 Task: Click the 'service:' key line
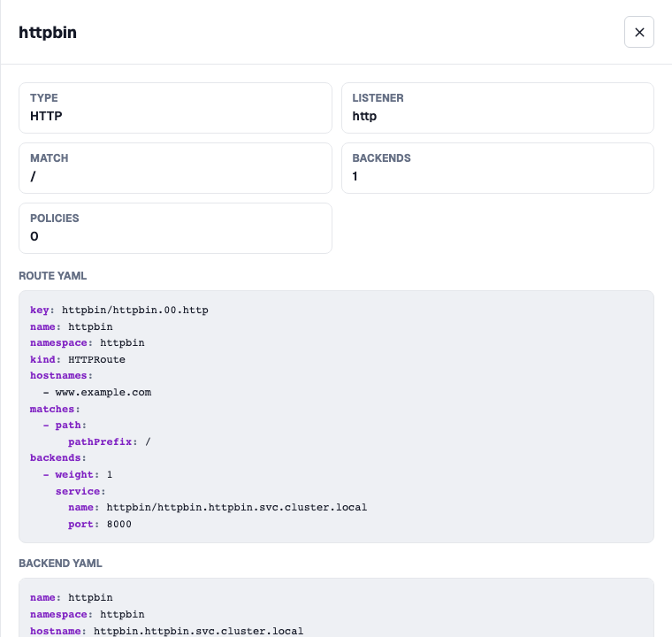coord(80,491)
